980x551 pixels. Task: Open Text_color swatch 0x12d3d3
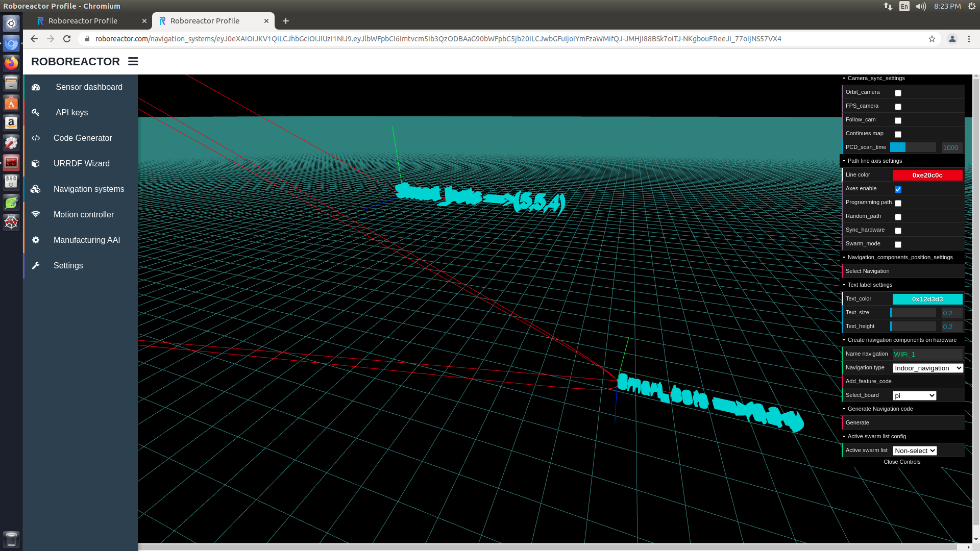pos(927,299)
